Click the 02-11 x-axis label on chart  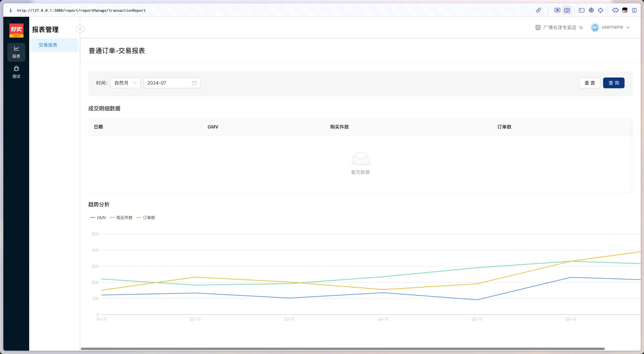[195, 319]
